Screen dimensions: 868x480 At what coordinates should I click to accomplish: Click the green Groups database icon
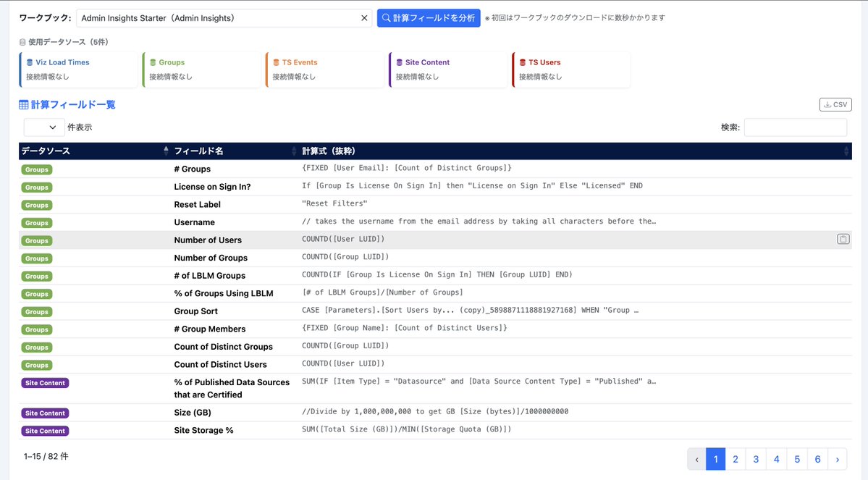[153, 62]
